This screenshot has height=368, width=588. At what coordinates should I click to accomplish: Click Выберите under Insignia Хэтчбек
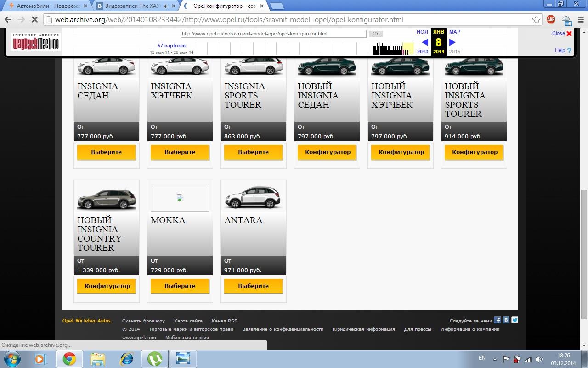[180, 152]
